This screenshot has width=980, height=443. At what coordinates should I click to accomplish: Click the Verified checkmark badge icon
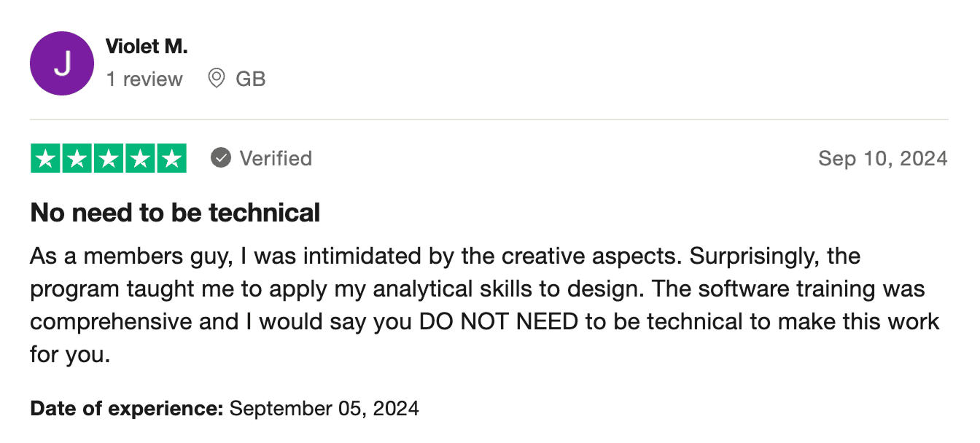pos(221,158)
